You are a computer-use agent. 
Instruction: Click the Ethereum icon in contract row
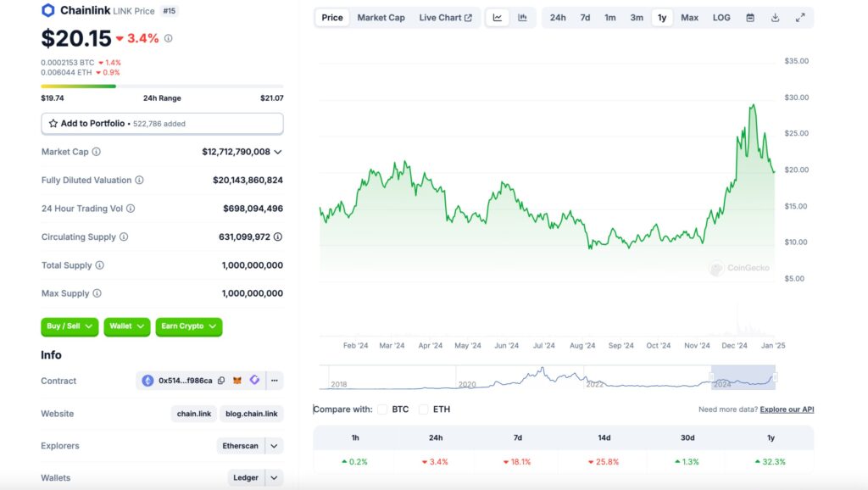147,381
